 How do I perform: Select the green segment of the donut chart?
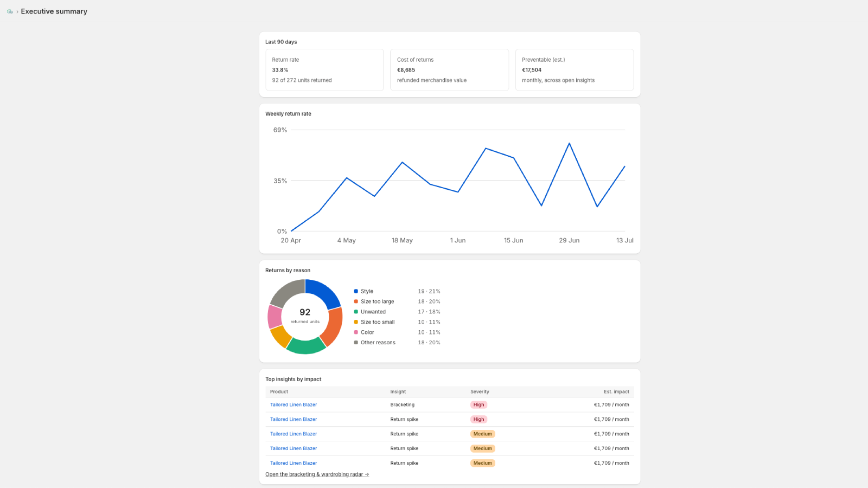(x=305, y=346)
